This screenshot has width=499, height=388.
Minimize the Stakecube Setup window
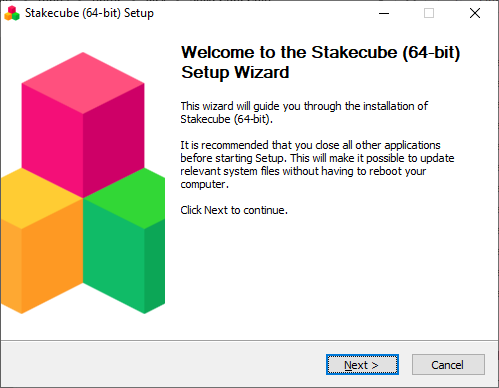tap(384, 13)
